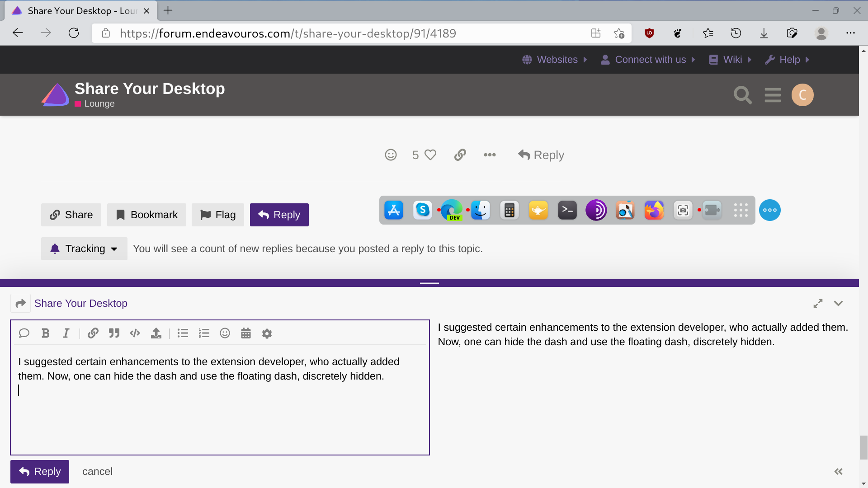Open emoji picker in editor
This screenshot has height=488, width=868.
[225, 333]
